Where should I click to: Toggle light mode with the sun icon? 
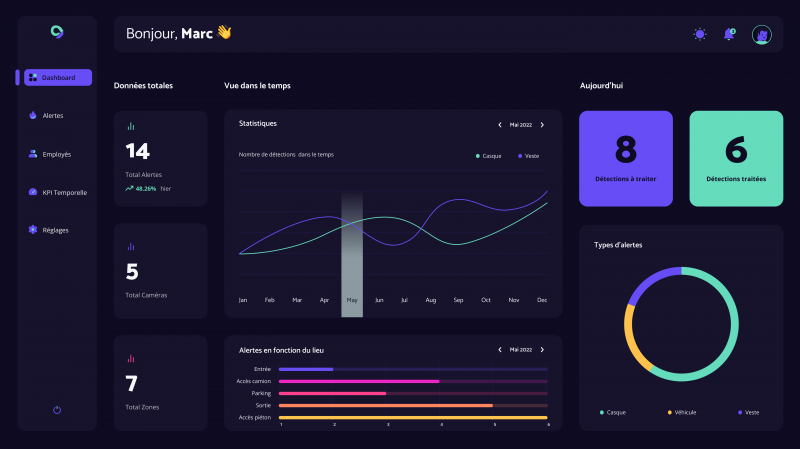point(700,34)
